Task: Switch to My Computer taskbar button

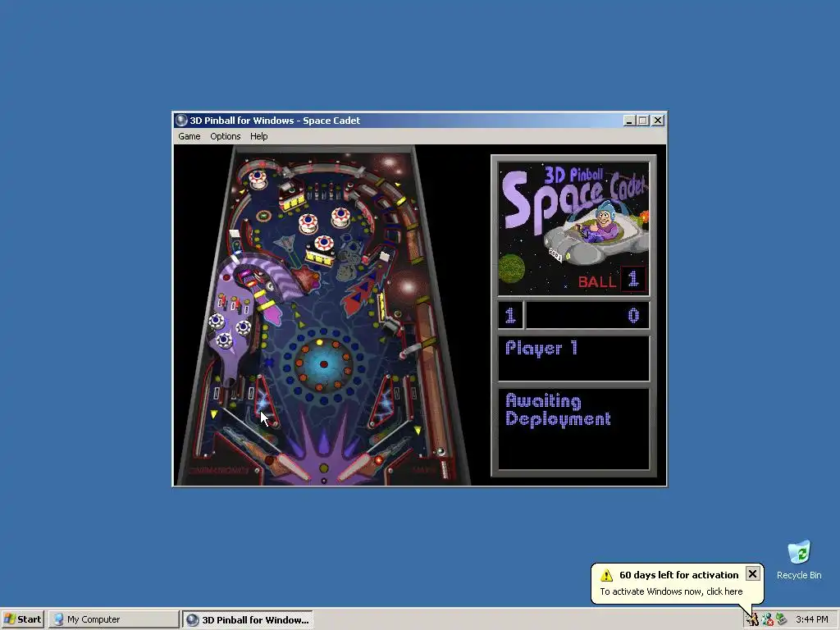Action: (113, 619)
